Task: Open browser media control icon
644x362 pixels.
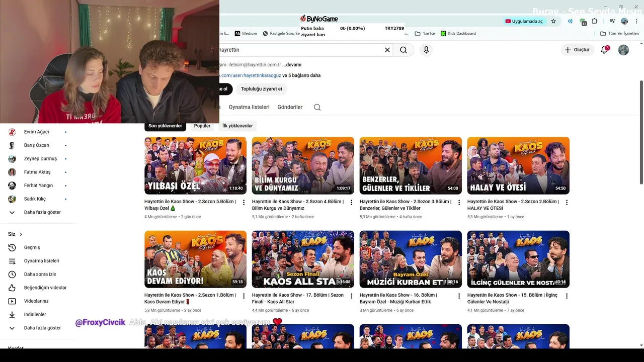Action: tap(612, 21)
